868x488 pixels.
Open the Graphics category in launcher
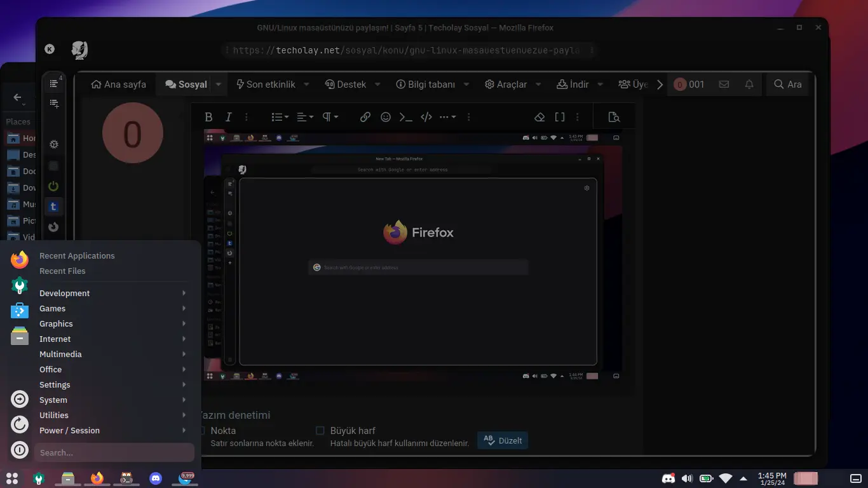click(x=114, y=323)
